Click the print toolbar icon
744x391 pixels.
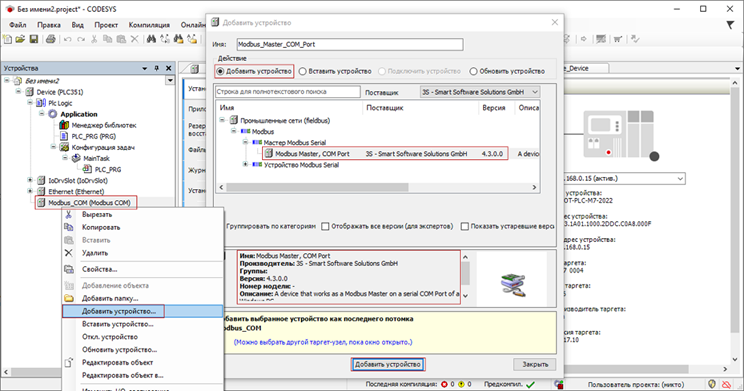tap(50, 39)
